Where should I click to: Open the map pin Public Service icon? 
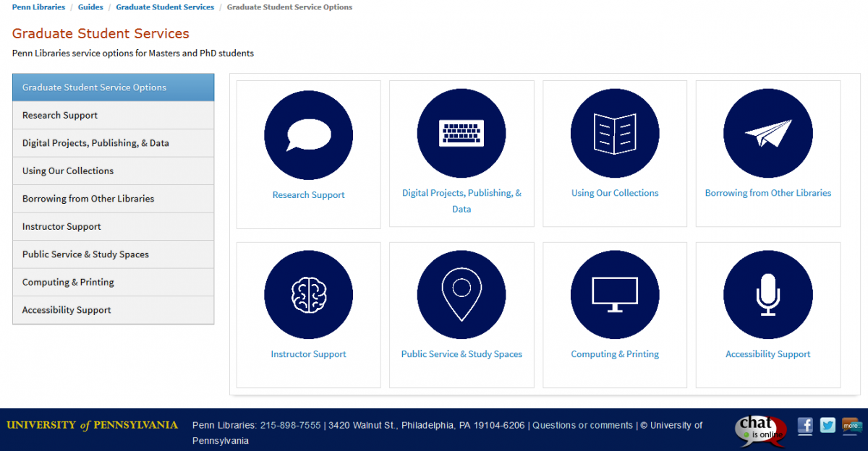[461, 295]
